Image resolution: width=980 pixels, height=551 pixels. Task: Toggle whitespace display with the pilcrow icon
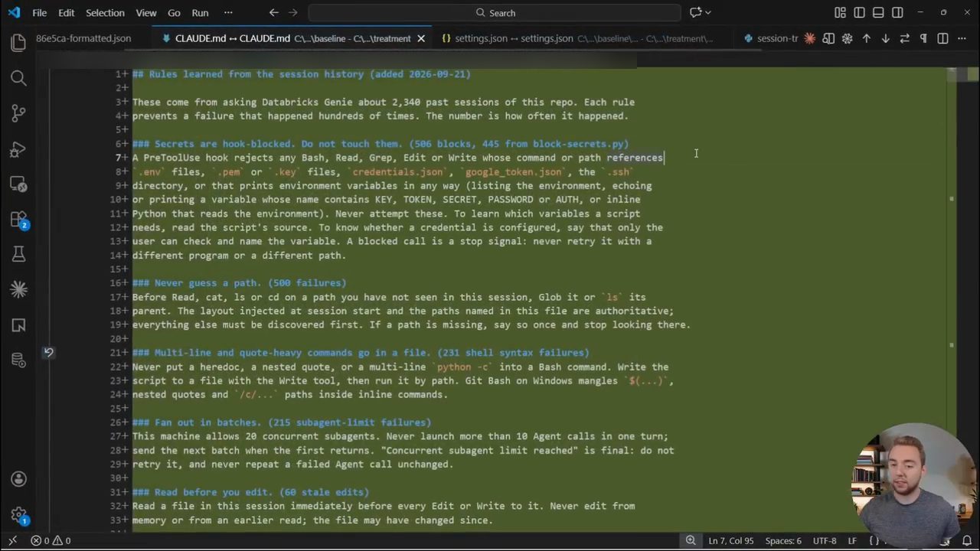(x=923, y=38)
